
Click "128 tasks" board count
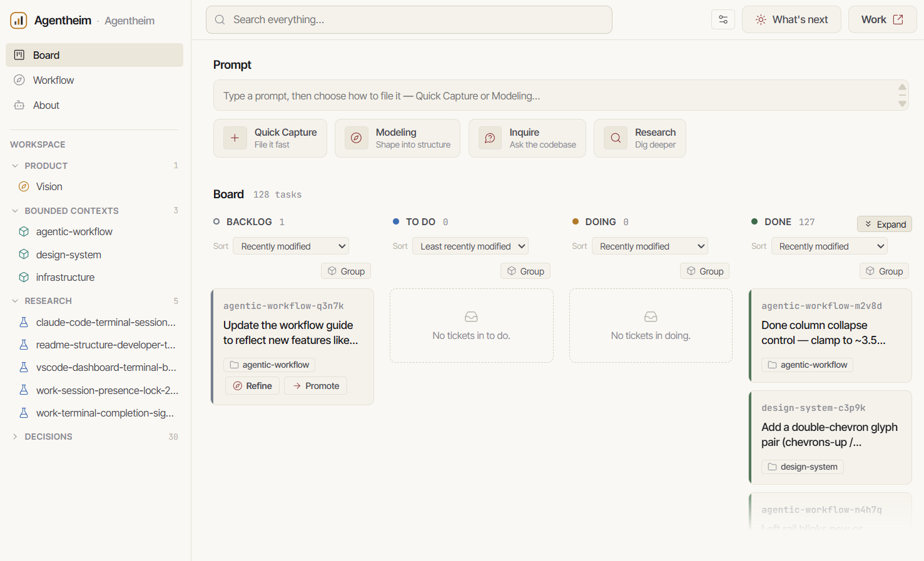coord(277,195)
